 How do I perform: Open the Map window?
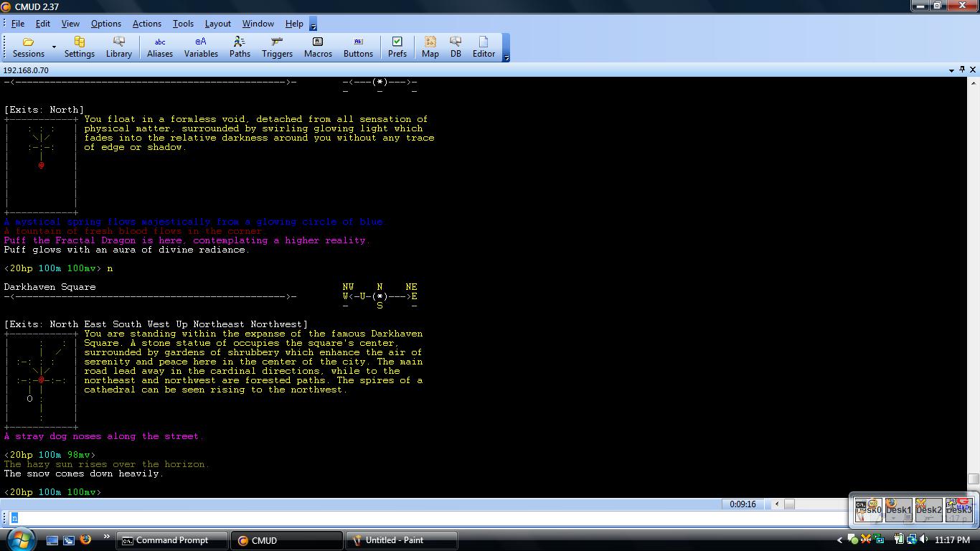tap(430, 47)
